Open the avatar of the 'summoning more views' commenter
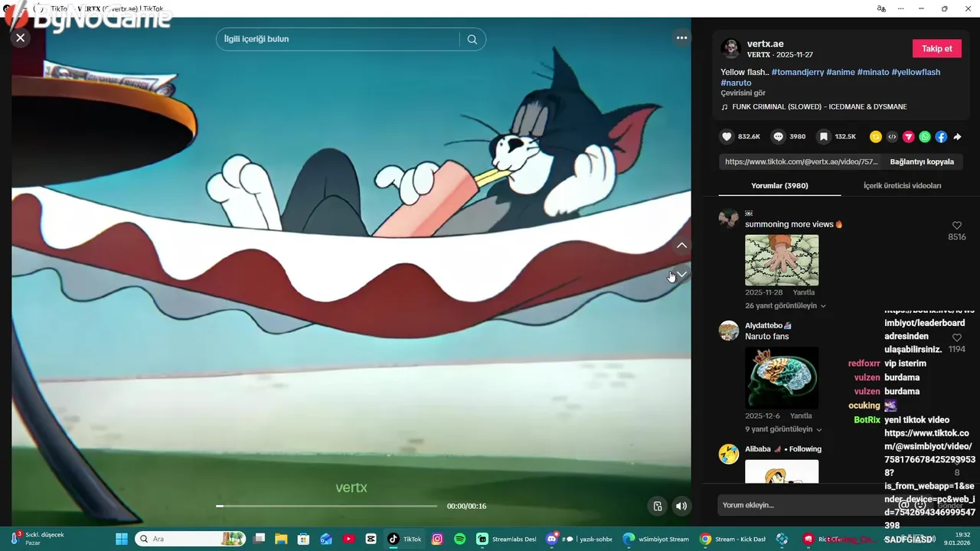The width and height of the screenshot is (980, 551). 728,218
